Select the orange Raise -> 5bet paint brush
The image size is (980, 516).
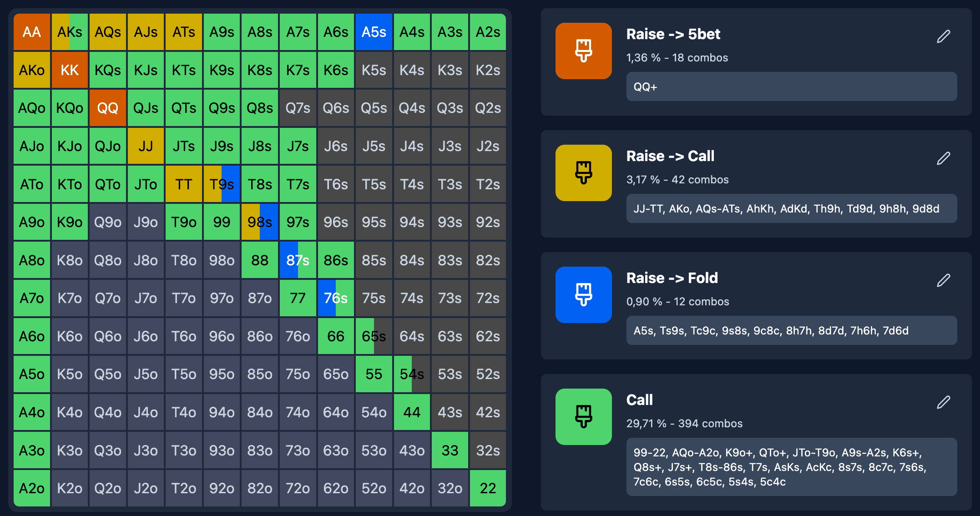584,51
